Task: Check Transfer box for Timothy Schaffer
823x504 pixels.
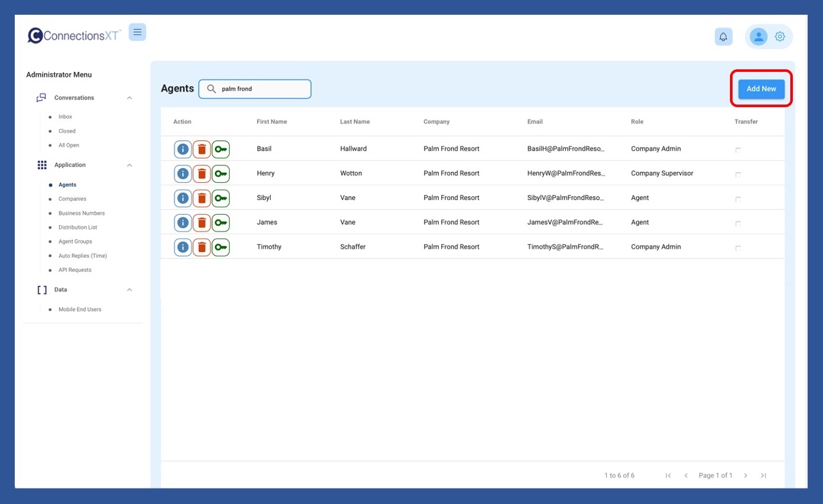Action: pos(738,248)
